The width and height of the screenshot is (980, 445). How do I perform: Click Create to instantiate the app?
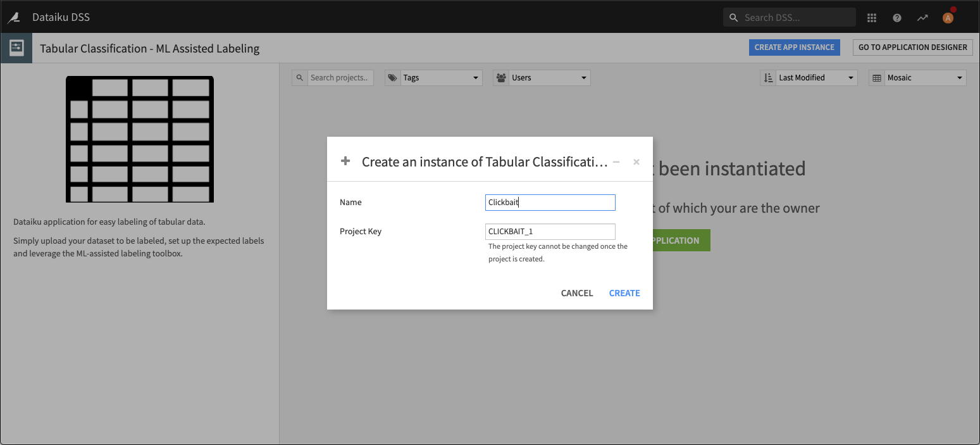pyautogui.click(x=624, y=293)
